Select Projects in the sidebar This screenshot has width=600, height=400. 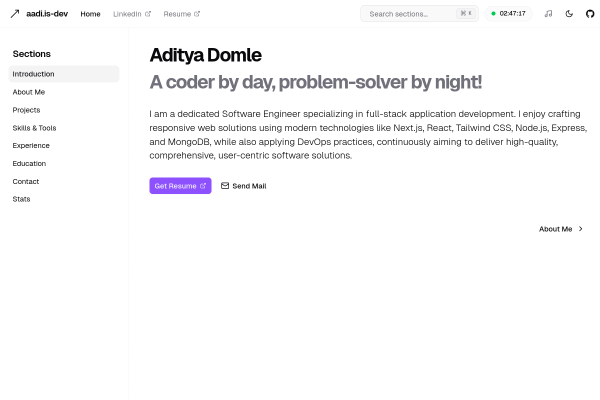[x=64, y=110]
